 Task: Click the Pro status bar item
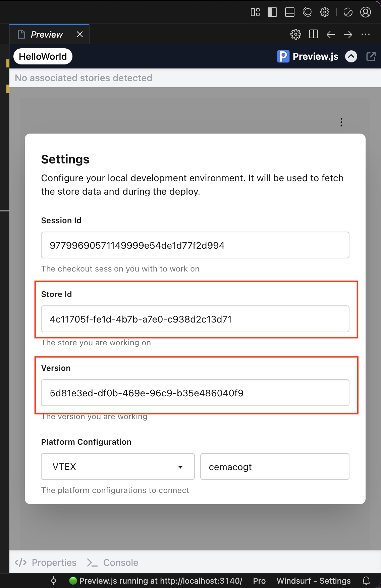coord(259,581)
